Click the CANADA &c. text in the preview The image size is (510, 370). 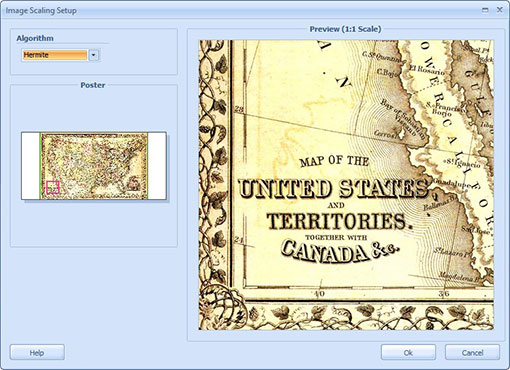339,250
